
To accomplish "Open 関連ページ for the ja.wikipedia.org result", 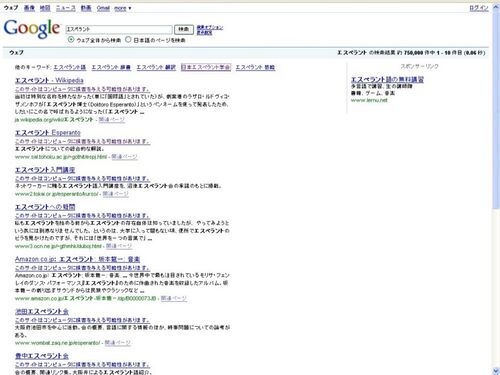I will tap(112, 120).
